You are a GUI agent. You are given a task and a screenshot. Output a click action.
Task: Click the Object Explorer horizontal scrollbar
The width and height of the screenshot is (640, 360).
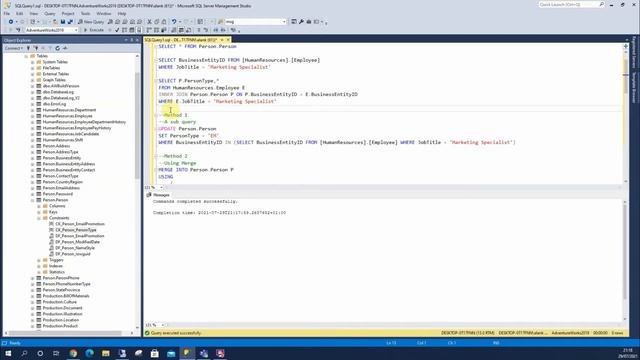(x=65, y=333)
